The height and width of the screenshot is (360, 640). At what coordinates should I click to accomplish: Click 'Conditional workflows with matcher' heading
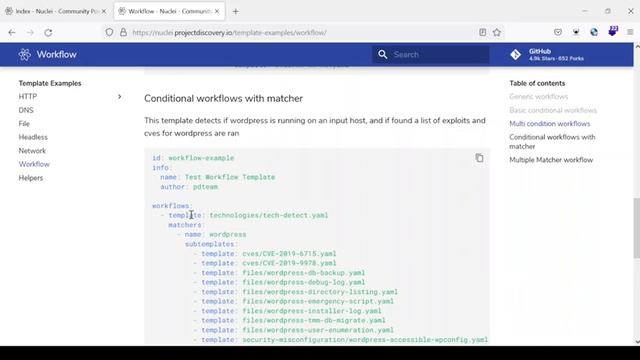pyautogui.click(x=223, y=98)
